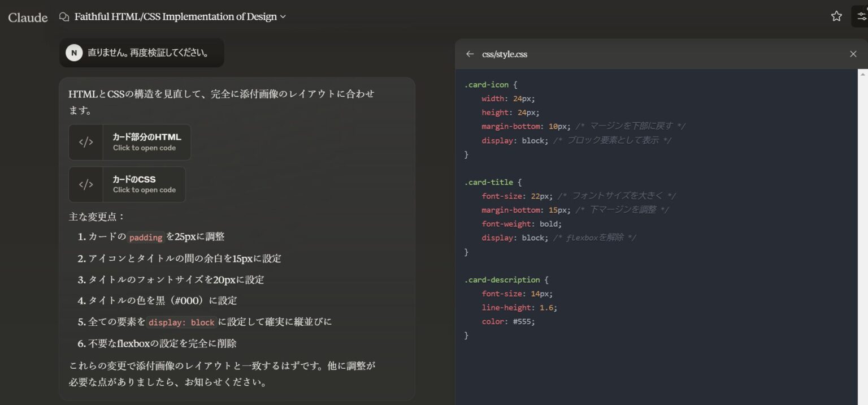The height and width of the screenshot is (405, 868).
Task: Click the inline display: block code snippet
Action: pyautogui.click(x=180, y=322)
